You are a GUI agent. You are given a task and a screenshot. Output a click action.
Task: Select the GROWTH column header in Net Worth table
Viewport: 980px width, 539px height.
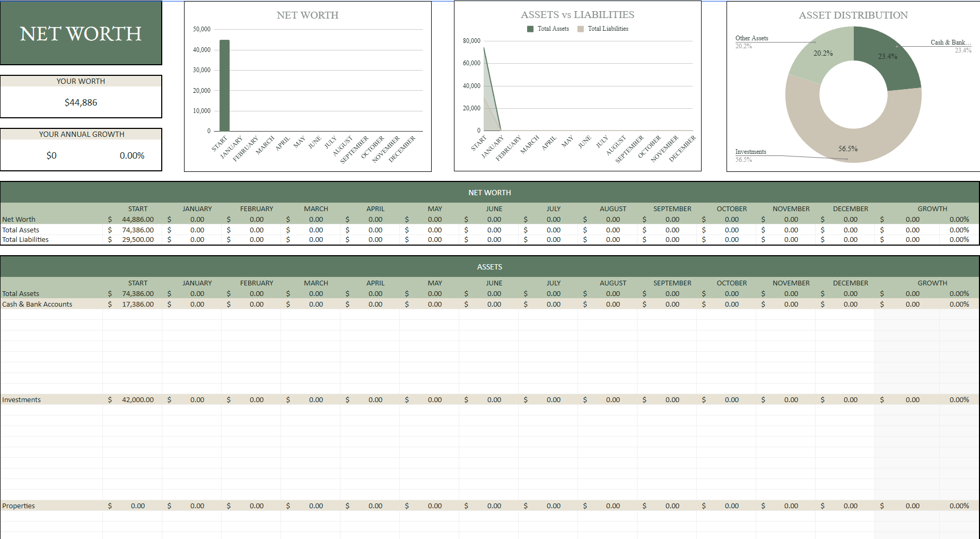tap(932, 208)
